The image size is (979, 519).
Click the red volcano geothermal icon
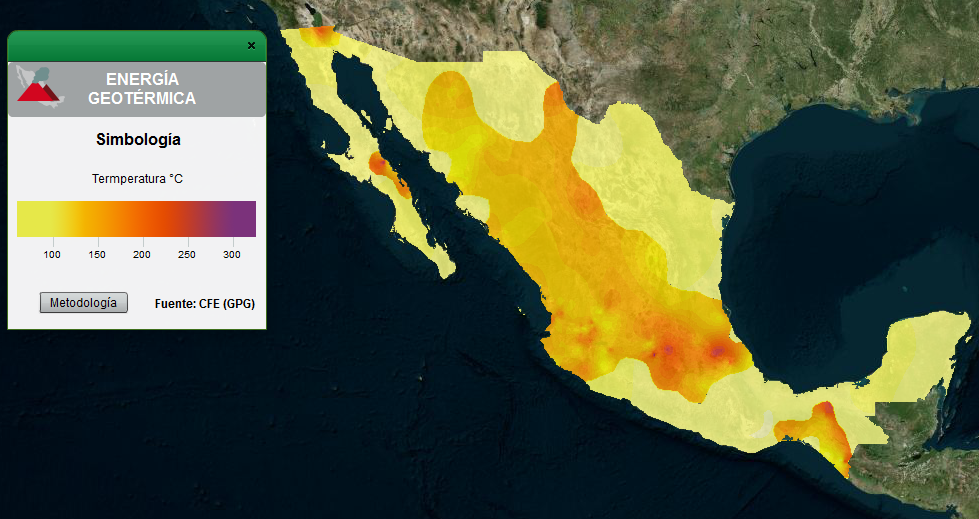tap(39, 90)
